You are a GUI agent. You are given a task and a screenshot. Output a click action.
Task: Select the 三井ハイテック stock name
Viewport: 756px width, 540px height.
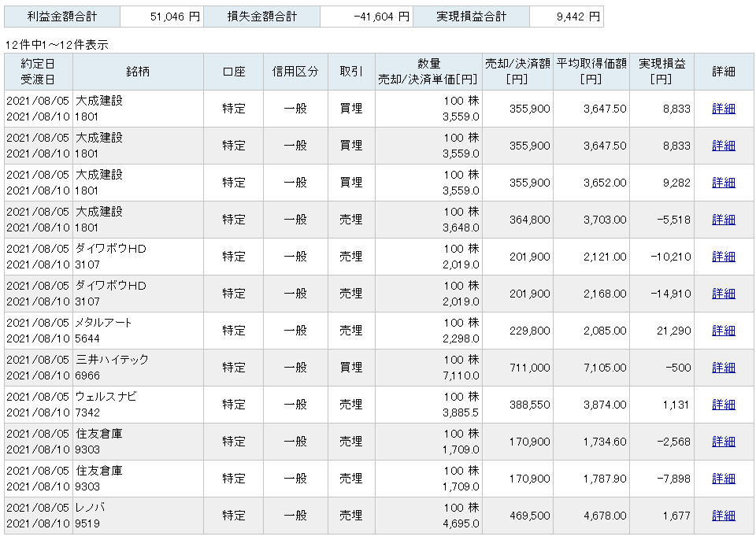pyautogui.click(x=112, y=360)
